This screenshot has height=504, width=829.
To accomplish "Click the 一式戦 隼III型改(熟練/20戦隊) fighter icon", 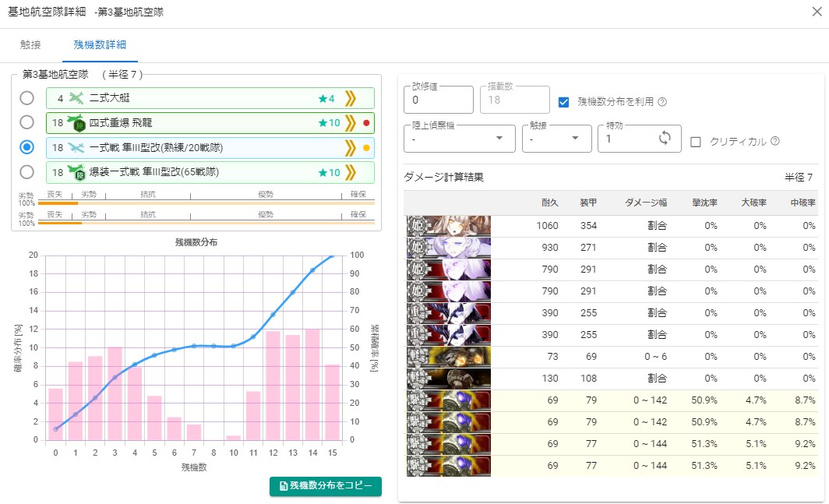I will point(76,147).
